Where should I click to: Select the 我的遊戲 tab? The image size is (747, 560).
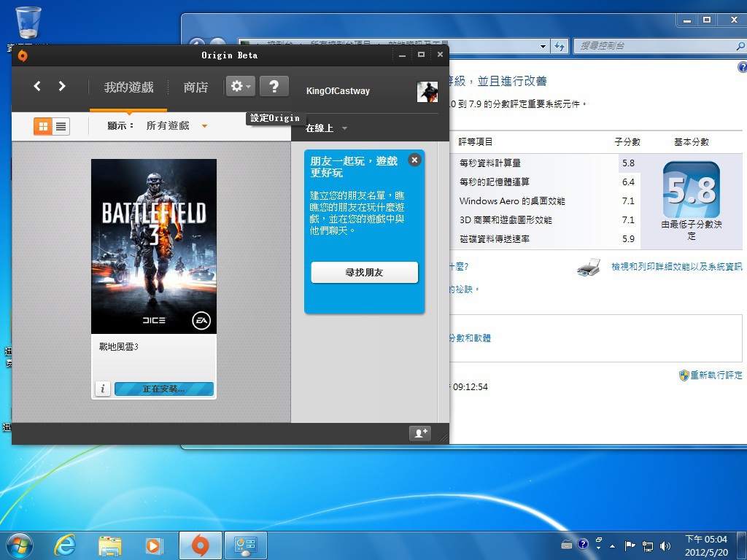[128, 87]
